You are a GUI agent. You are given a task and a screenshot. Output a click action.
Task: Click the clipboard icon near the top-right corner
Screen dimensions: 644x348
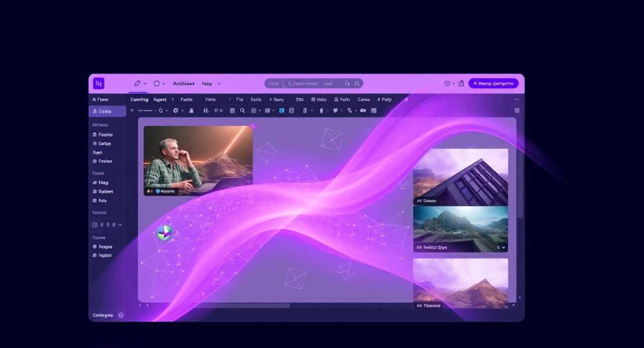462,83
